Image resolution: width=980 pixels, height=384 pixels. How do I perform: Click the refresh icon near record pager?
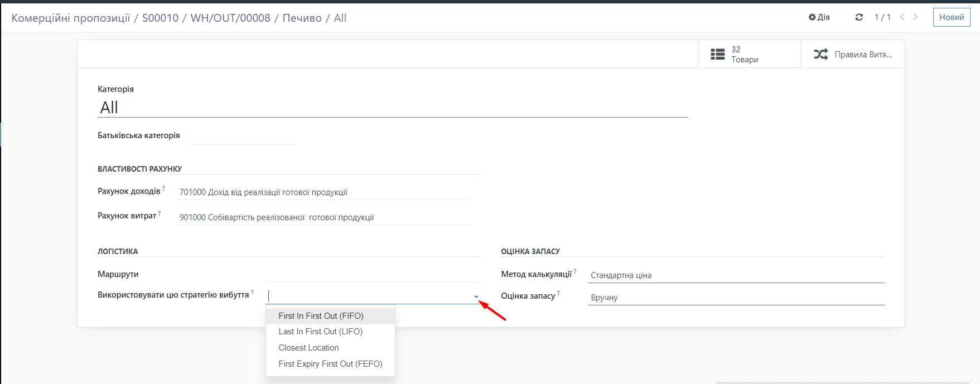(x=859, y=17)
